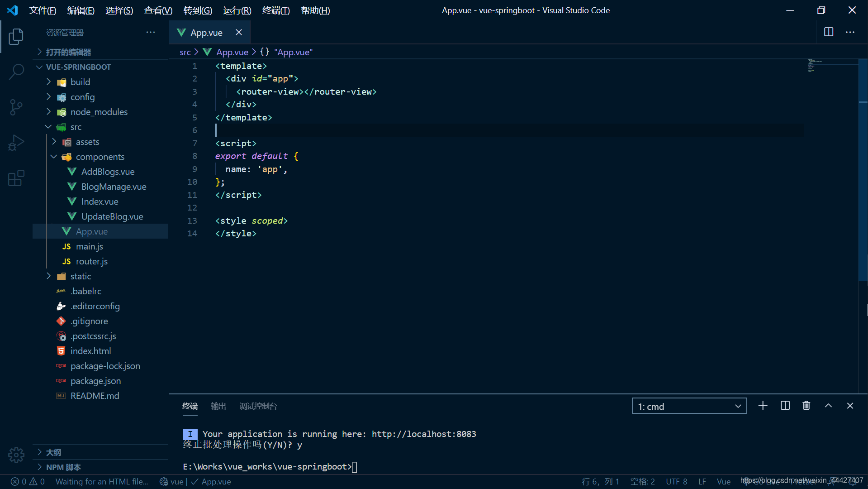Screen dimensions: 868x489
Task: Open the 转到(G) menu
Action: (x=198, y=10)
